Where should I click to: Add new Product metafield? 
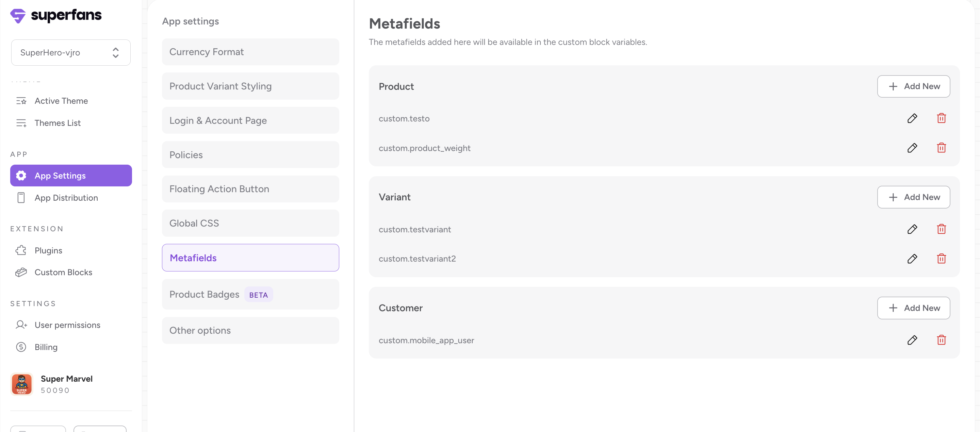[x=913, y=86]
